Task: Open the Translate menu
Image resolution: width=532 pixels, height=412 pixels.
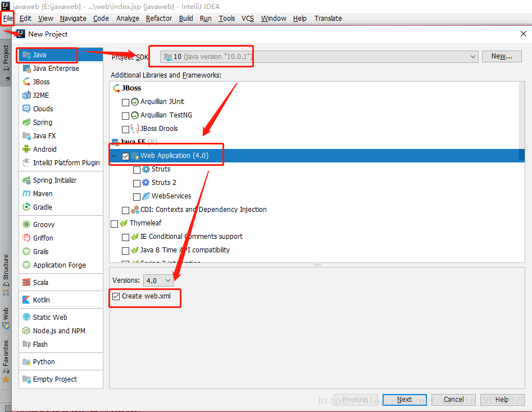Action: 328,19
